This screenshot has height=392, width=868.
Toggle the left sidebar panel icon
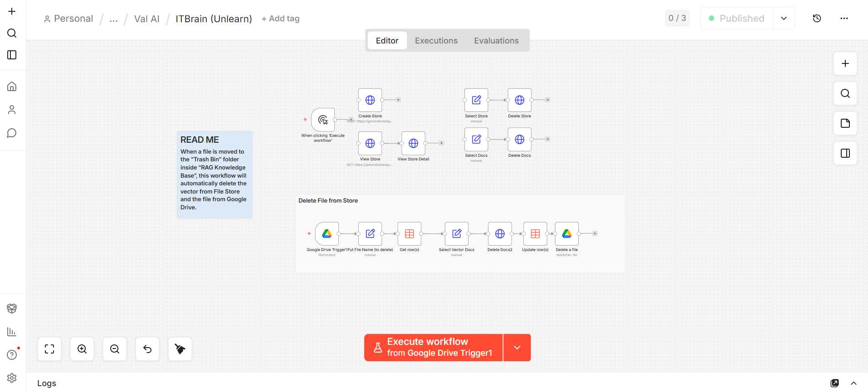click(12, 55)
